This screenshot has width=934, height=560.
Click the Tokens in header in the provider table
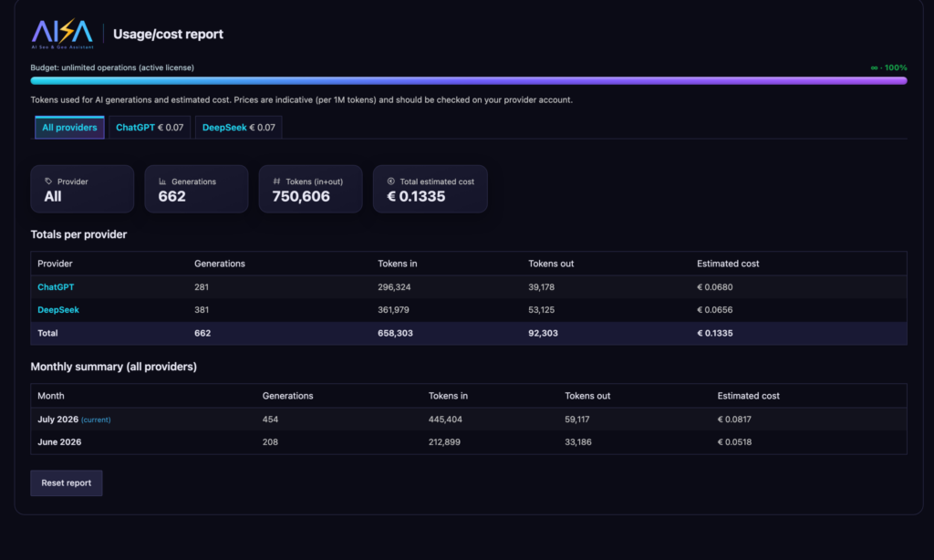(x=398, y=264)
